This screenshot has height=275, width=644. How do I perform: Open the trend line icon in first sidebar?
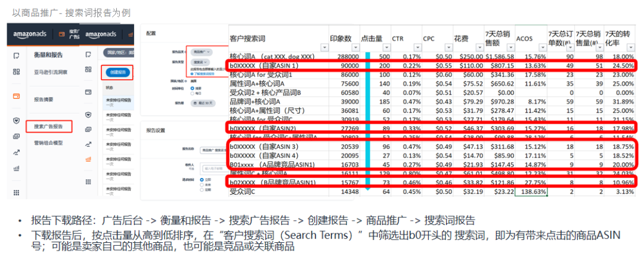(x=17, y=152)
